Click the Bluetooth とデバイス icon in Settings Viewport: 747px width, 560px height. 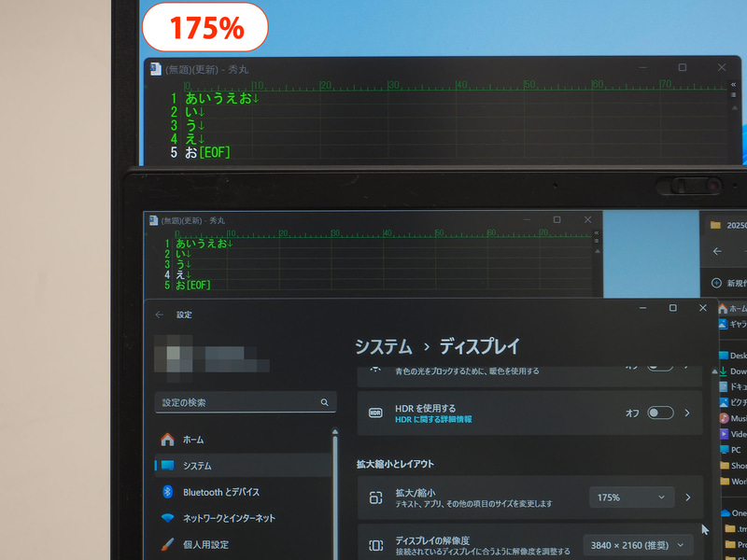167,493
